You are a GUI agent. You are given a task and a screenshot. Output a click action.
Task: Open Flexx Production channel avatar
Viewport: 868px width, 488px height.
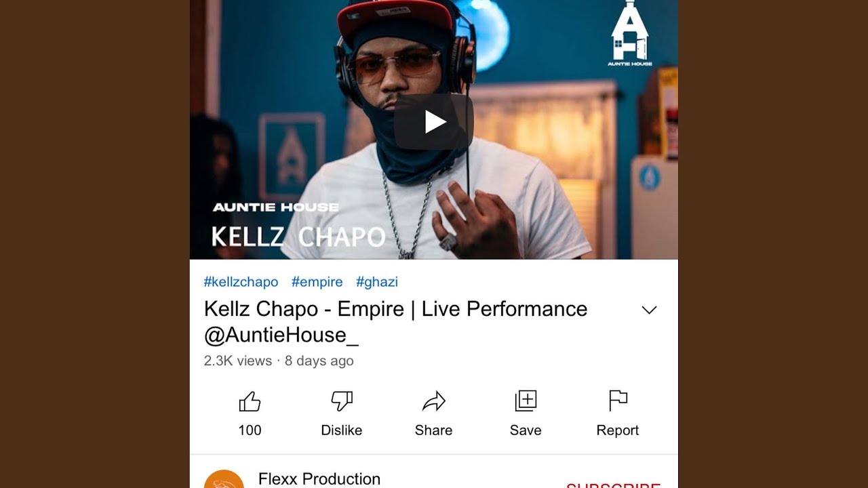click(x=224, y=479)
